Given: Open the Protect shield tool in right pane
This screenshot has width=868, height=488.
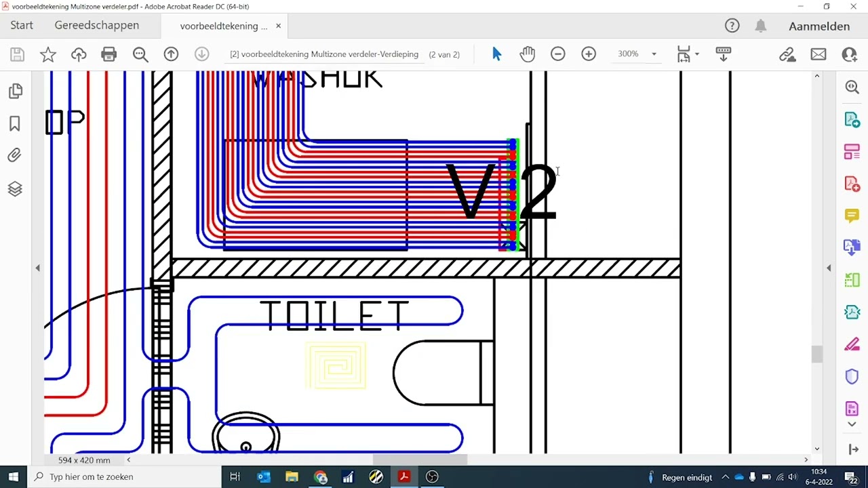Looking at the screenshot, I should tap(852, 377).
